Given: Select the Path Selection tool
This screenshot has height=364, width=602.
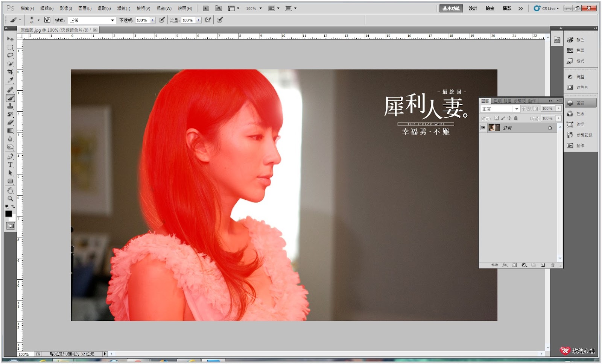Looking at the screenshot, I should click(x=10, y=173).
